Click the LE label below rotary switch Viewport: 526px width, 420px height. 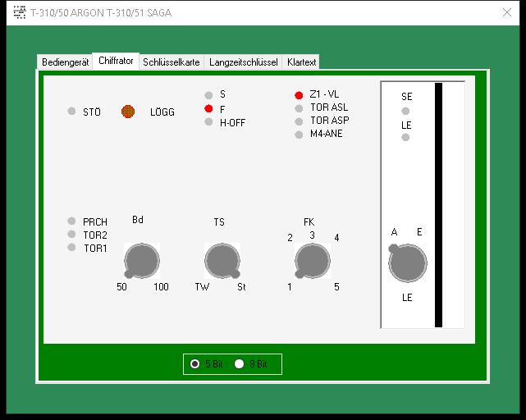pos(407,297)
